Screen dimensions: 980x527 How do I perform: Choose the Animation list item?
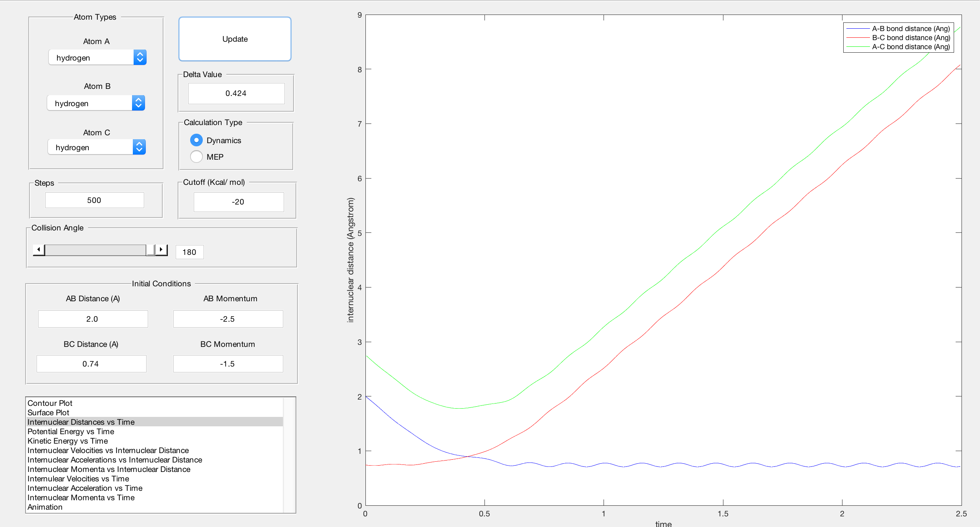[45, 507]
